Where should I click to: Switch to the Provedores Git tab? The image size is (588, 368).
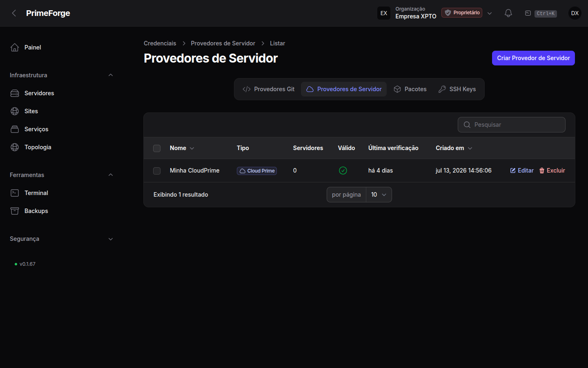click(269, 89)
